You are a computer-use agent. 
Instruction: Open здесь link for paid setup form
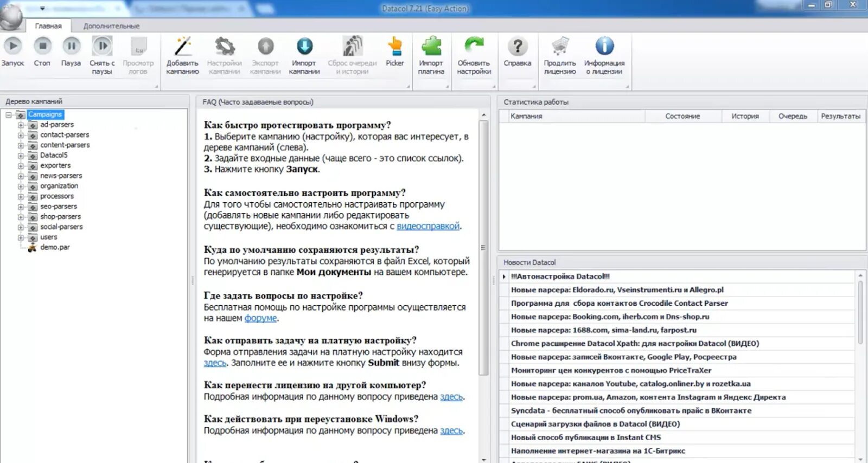click(215, 363)
